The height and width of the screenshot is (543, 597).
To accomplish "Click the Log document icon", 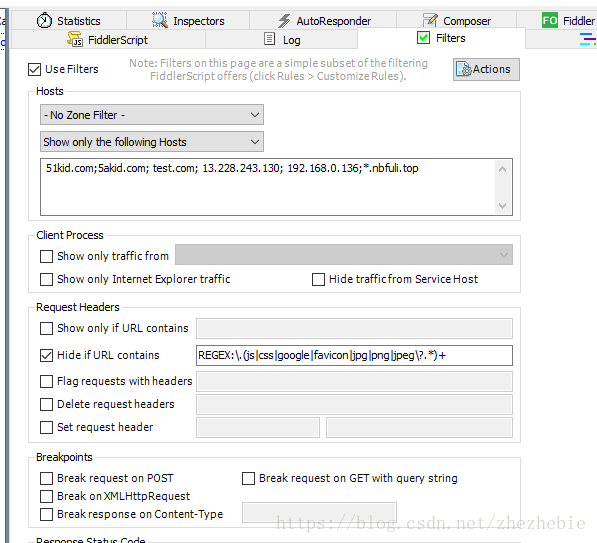I will [x=270, y=39].
